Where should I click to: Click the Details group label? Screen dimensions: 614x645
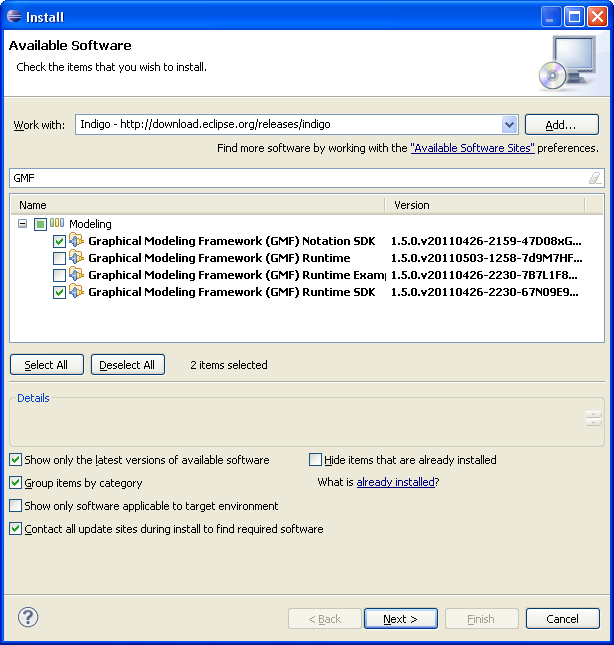click(x=33, y=398)
